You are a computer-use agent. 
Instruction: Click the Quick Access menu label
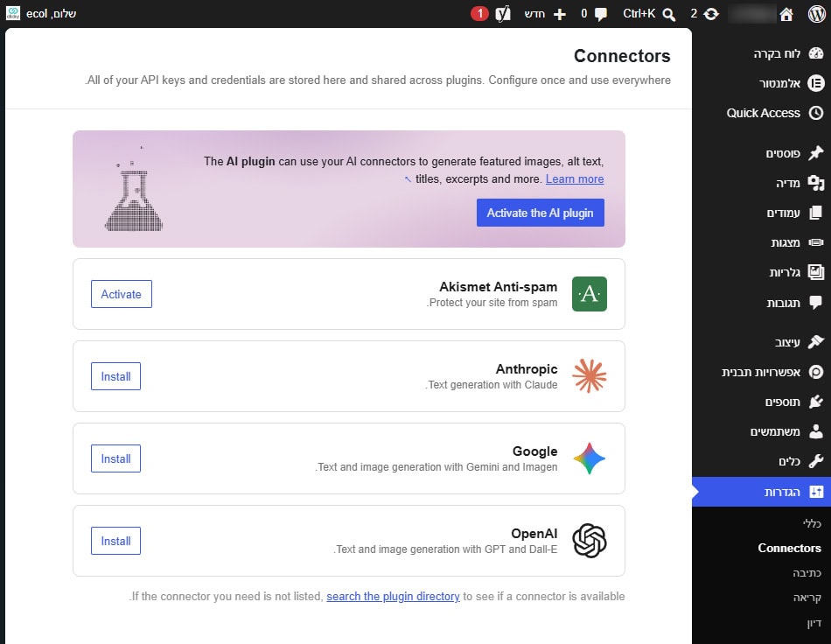tap(763, 113)
